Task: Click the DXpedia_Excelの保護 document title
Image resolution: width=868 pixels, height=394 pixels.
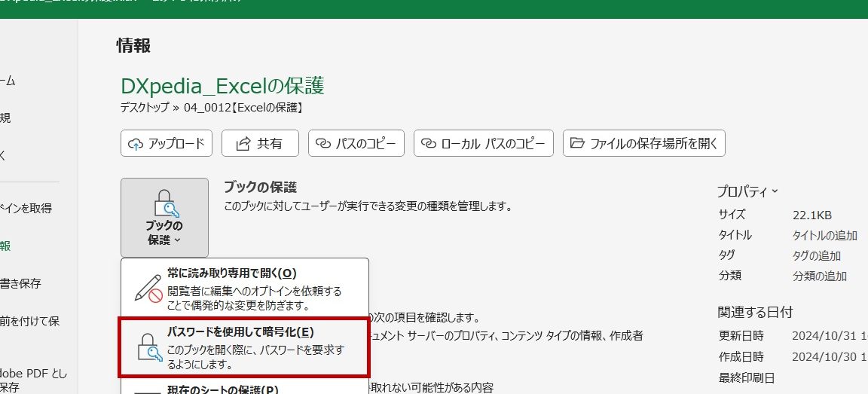Action: [x=222, y=86]
